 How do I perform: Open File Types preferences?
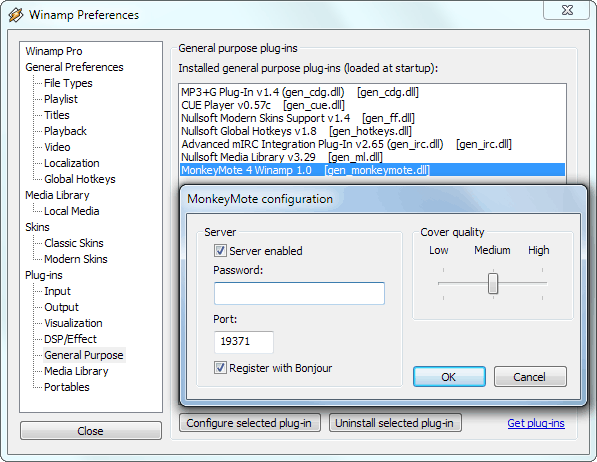pos(68,83)
